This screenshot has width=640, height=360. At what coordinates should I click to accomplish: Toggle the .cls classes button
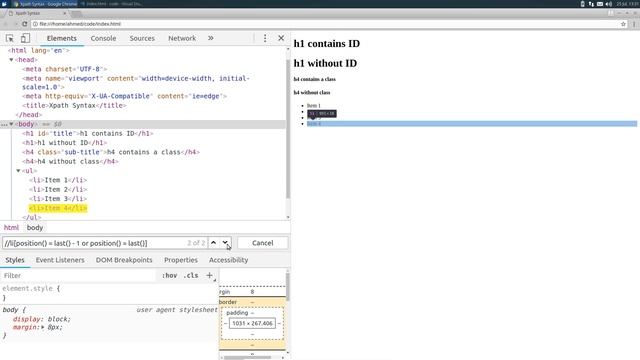191,276
